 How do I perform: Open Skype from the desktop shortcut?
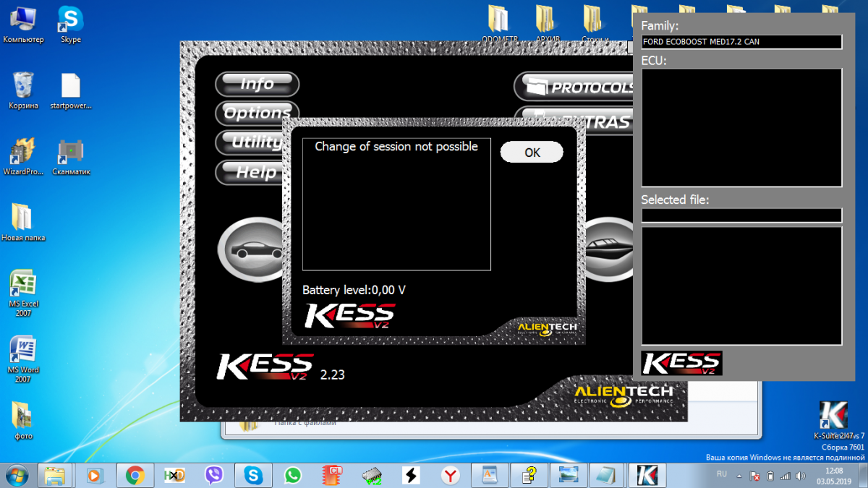71,25
